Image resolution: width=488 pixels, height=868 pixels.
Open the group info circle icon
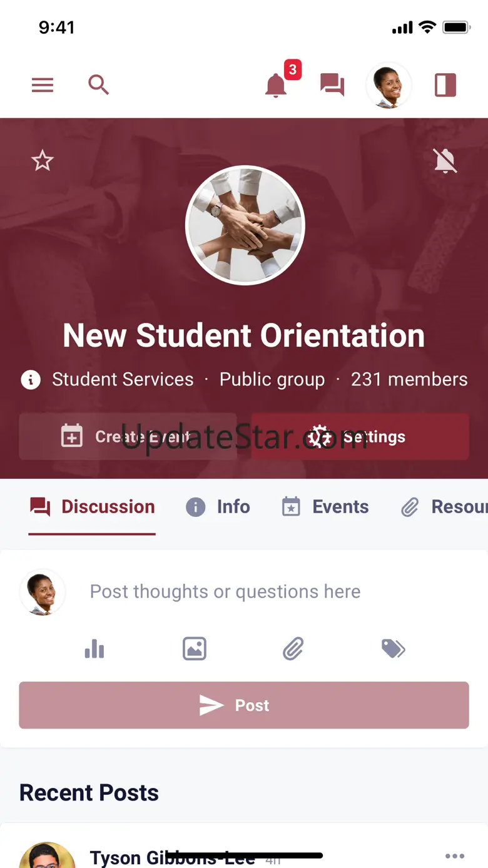pyautogui.click(x=31, y=379)
